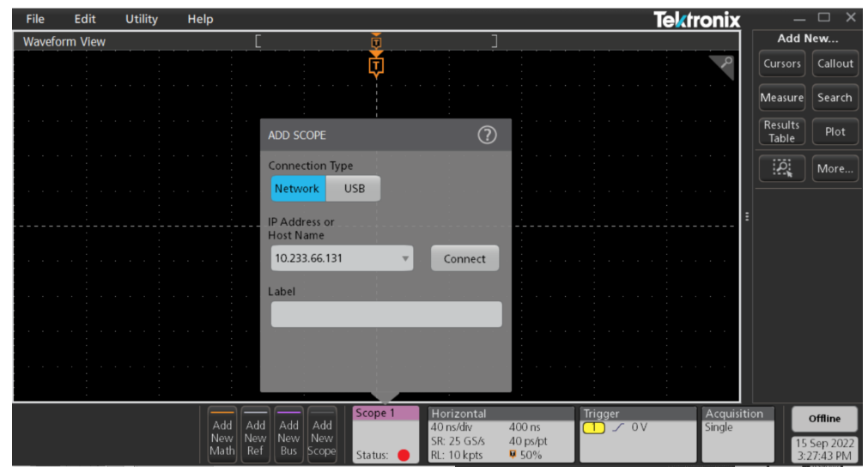Click the Cursors button

(x=781, y=64)
